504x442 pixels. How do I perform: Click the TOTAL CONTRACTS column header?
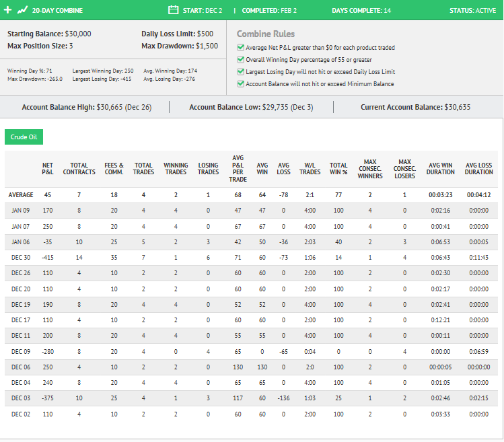click(79, 168)
